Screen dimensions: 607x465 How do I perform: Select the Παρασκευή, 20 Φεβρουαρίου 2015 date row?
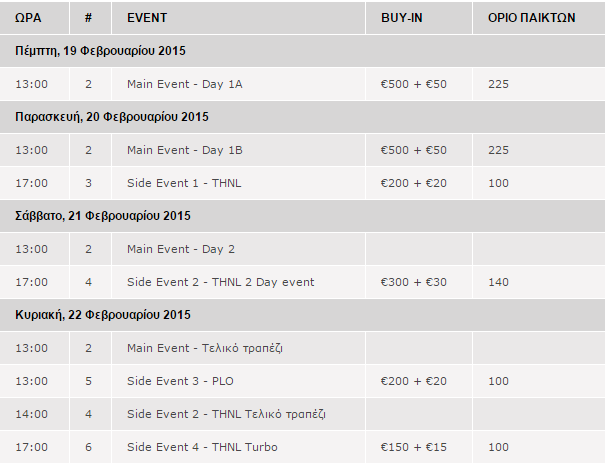coord(302,117)
